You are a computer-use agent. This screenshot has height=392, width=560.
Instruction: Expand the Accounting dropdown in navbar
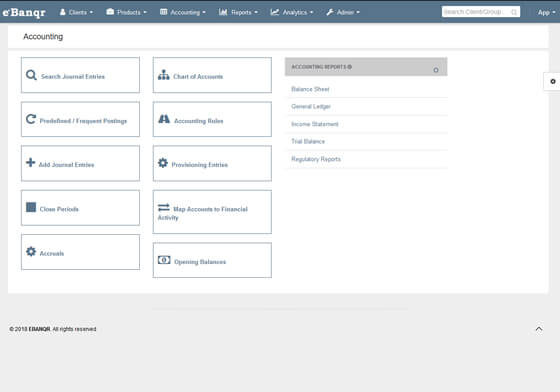pyautogui.click(x=183, y=12)
